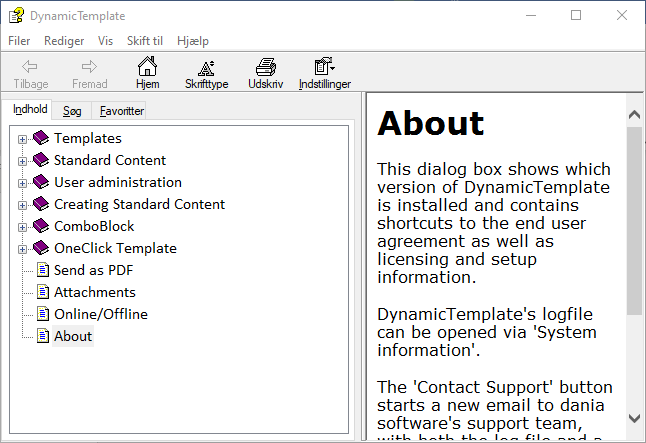Open the Online/Offline topic

101,314
